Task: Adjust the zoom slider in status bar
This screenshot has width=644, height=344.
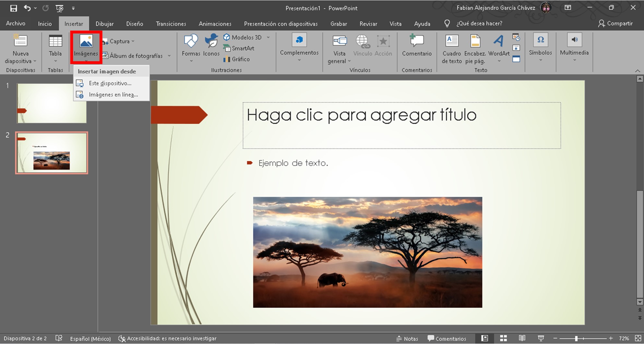Action: [576, 338]
